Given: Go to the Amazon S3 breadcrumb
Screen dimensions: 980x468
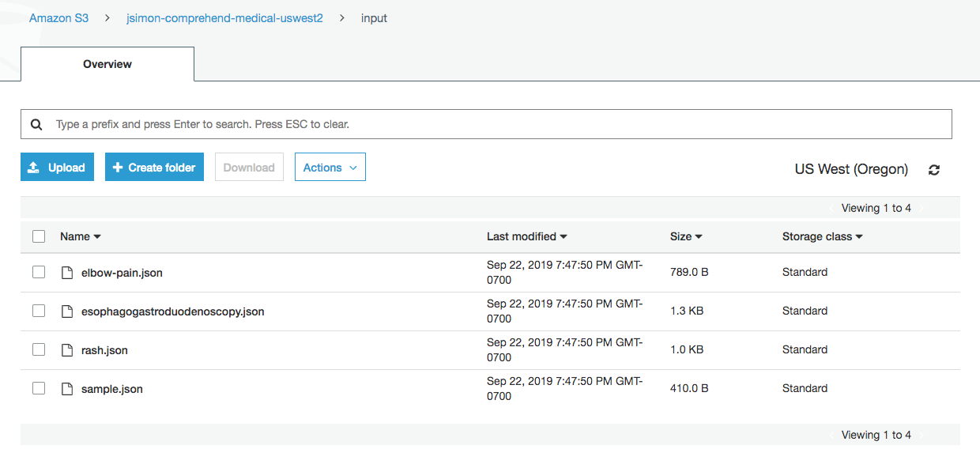Looking at the screenshot, I should pos(59,18).
